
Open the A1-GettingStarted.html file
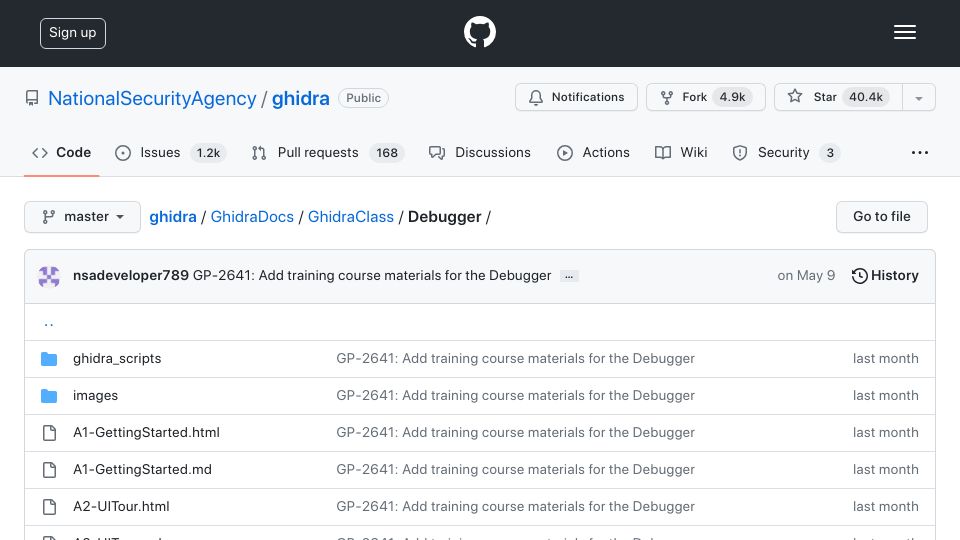pyautogui.click(x=146, y=432)
